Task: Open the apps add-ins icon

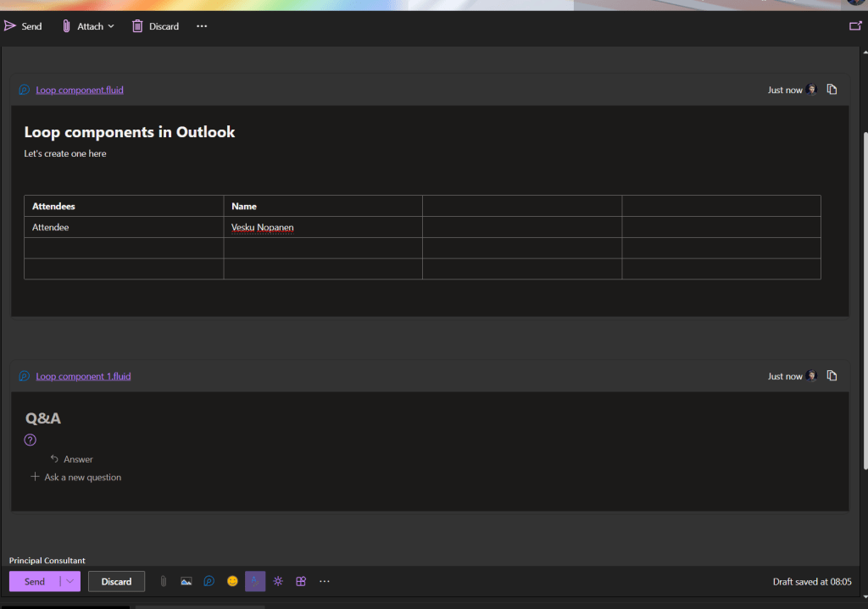Action: tap(301, 581)
